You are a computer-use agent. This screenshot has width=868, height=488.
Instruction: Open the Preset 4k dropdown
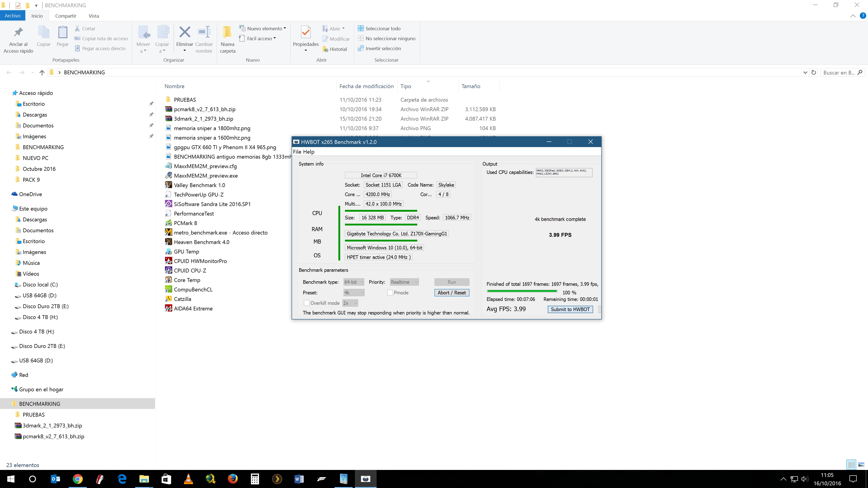(354, 293)
